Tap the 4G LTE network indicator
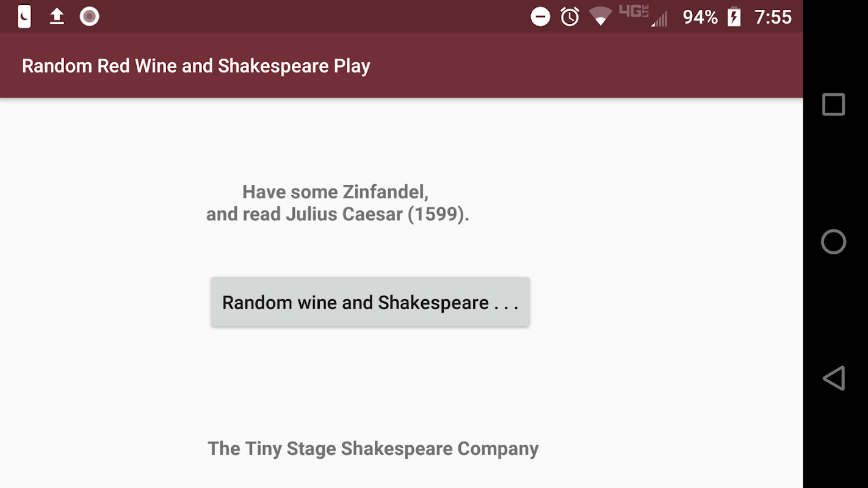This screenshot has width=868, height=488. (x=633, y=12)
